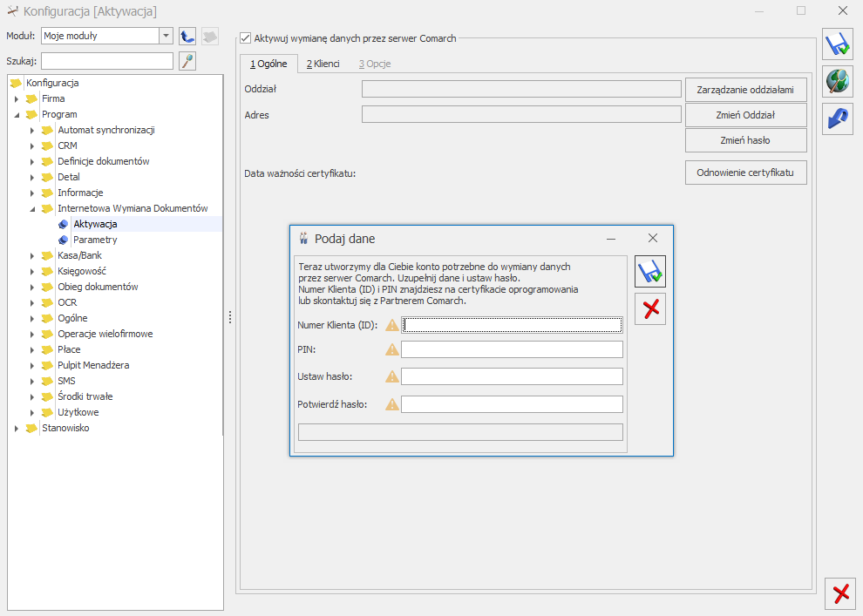Click the blue arrow icon beside Moduł dropdown
This screenshot has width=863, height=616.
point(187,36)
